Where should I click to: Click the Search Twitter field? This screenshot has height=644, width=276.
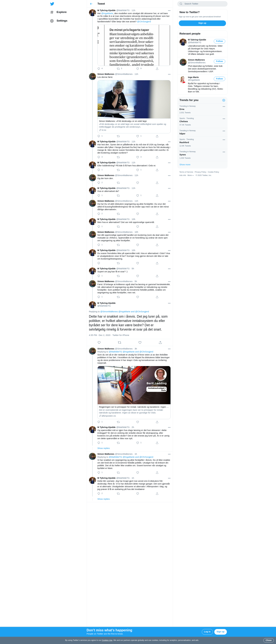(x=202, y=4)
